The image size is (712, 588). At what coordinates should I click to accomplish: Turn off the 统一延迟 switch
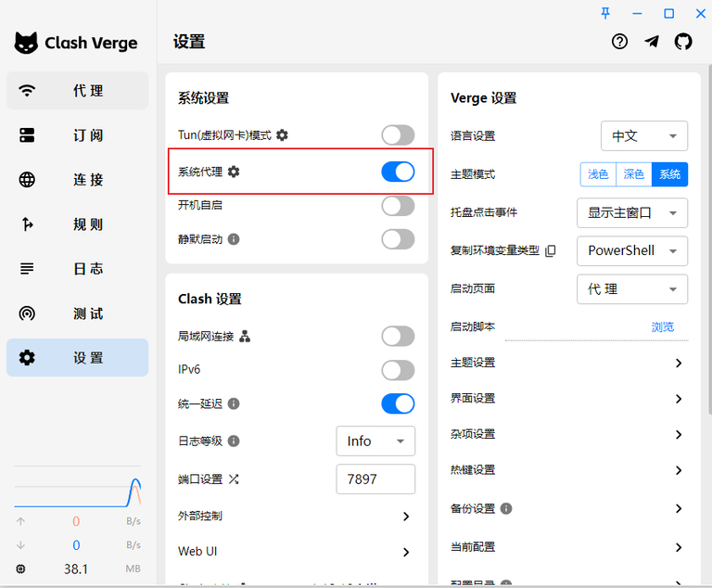point(398,403)
